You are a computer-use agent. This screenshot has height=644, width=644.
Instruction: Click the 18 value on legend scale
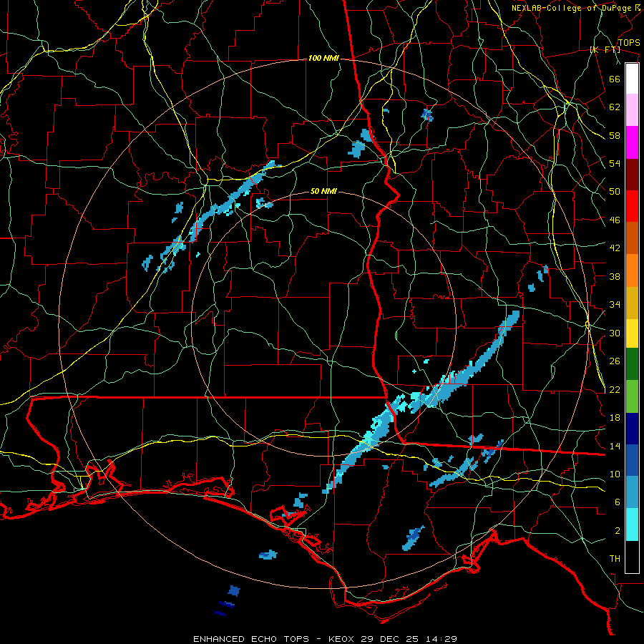pyautogui.click(x=615, y=418)
